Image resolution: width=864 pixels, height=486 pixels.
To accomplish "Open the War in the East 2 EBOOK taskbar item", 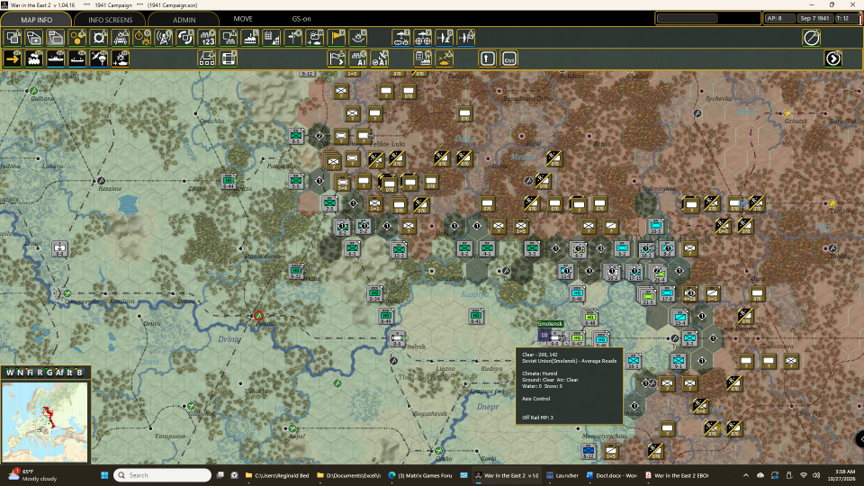I will click(x=677, y=475).
